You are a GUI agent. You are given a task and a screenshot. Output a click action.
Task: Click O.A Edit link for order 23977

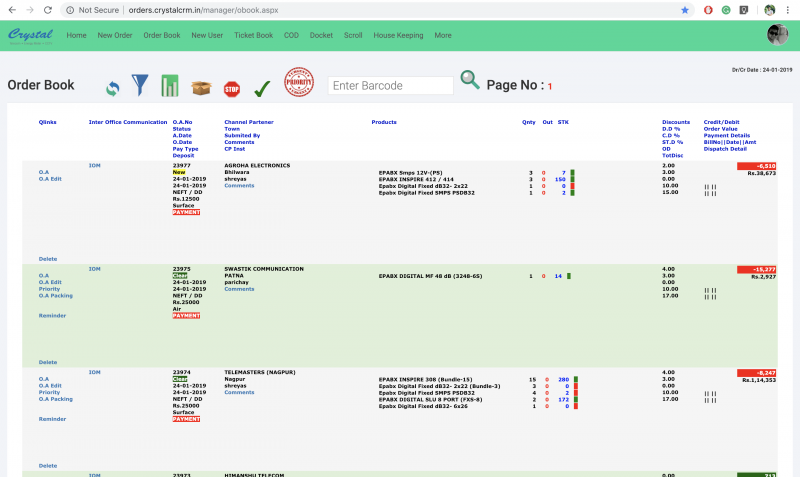tap(50, 179)
